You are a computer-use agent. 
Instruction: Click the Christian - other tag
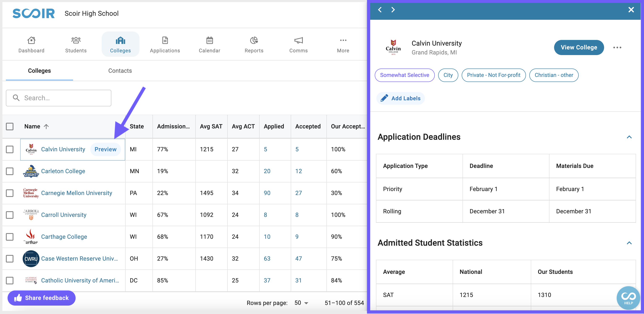(x=554, y=75)
